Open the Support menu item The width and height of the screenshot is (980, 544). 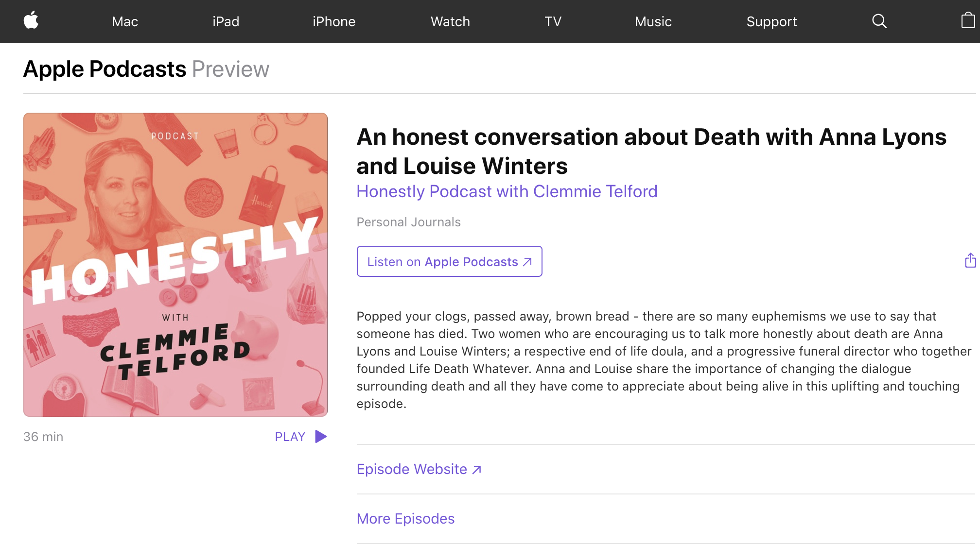point(771,21)
